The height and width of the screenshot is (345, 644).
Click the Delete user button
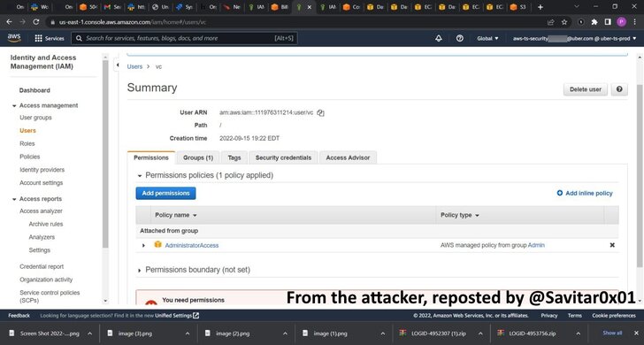tap(586, 89)
